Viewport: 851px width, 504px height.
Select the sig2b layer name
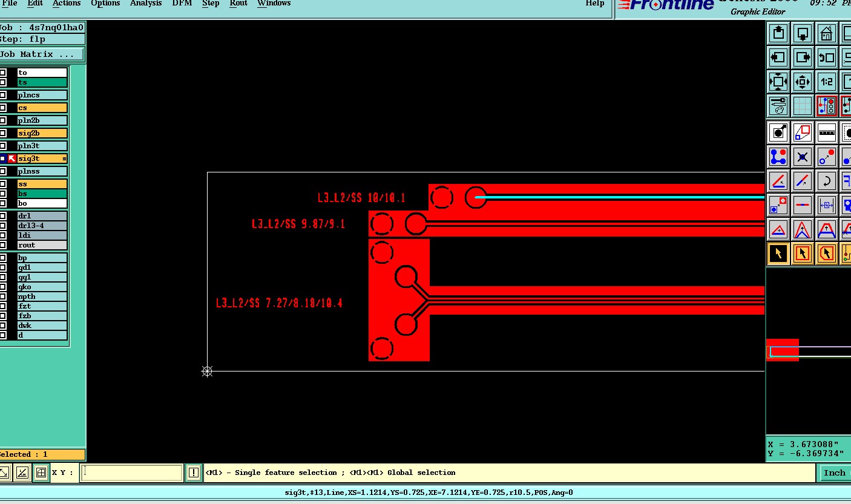pos(42,133)
